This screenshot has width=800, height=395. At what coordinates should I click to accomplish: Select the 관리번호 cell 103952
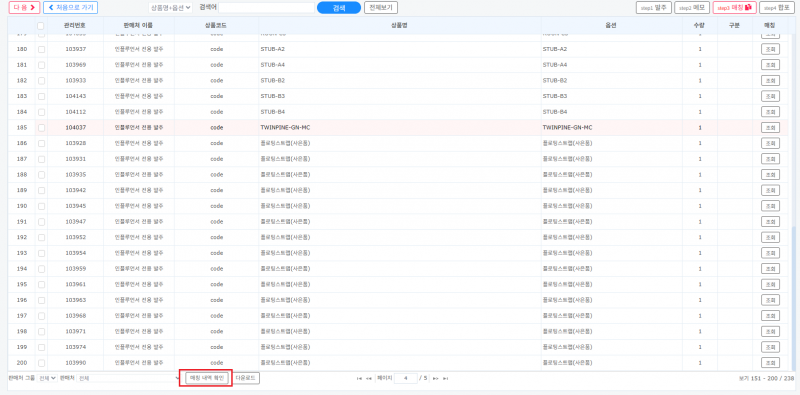[76, 237]
